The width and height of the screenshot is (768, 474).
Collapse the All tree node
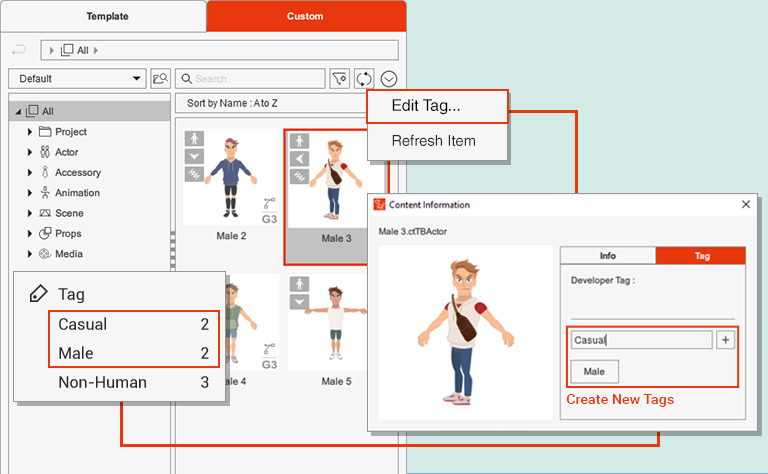[x=18, y=111]
